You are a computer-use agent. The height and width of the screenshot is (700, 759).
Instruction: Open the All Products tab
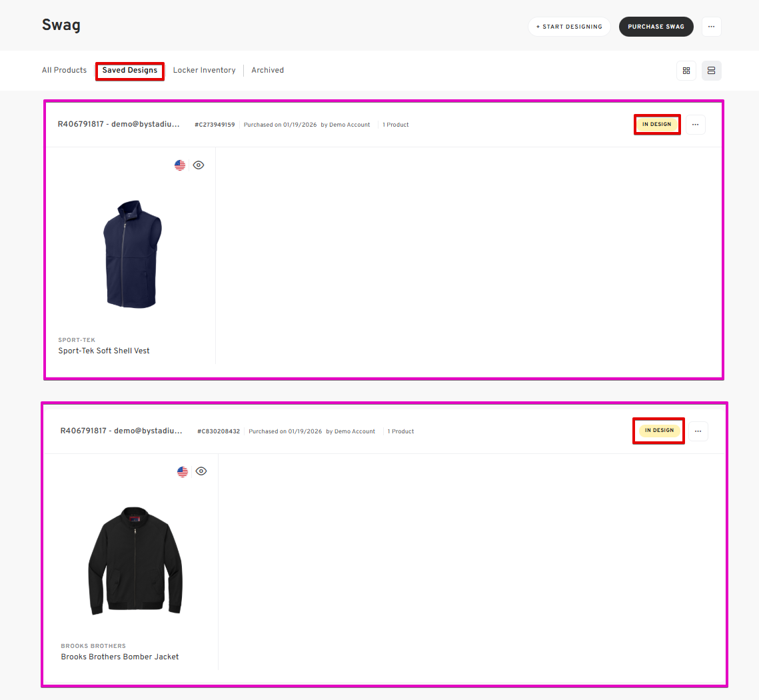coord(65,70)
